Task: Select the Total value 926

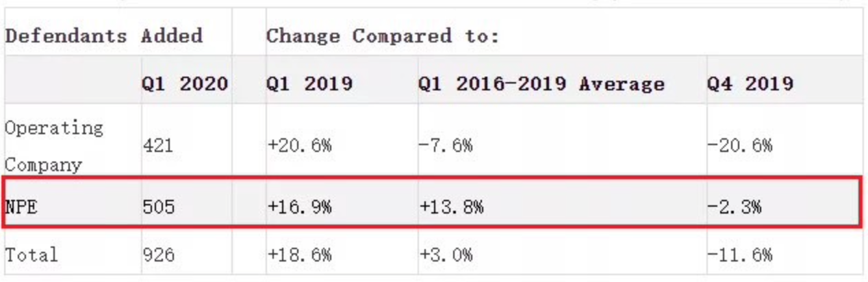Action: click(x=158, y=255)
